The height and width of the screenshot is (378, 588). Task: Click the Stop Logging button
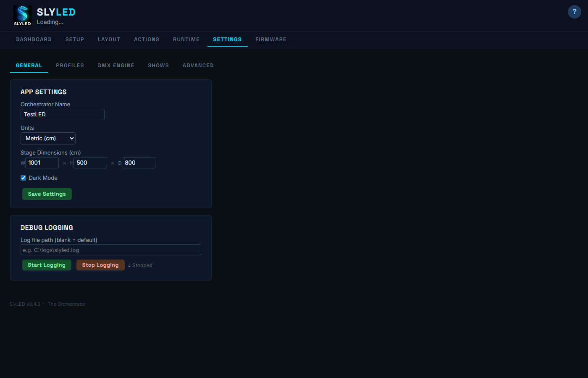coord(100,265)
